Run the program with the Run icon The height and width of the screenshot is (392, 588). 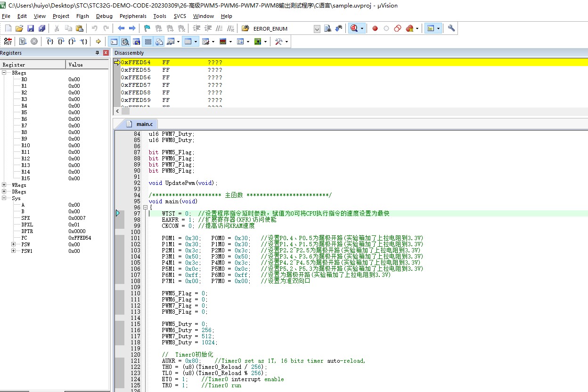click(x=23, y=42)
